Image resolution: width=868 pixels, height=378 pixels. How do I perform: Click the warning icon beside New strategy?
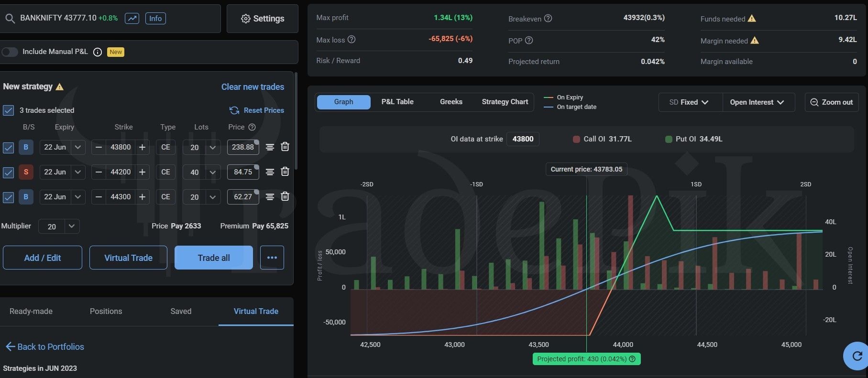[60, 86]
